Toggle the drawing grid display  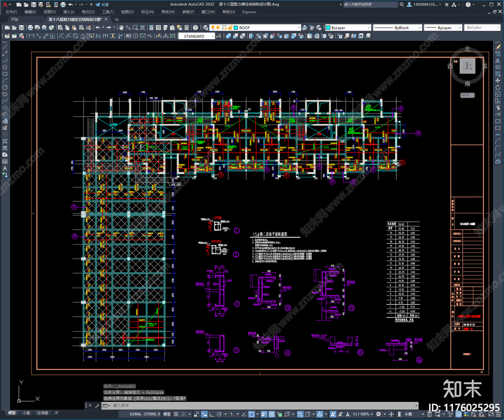[x=176, y=414]
